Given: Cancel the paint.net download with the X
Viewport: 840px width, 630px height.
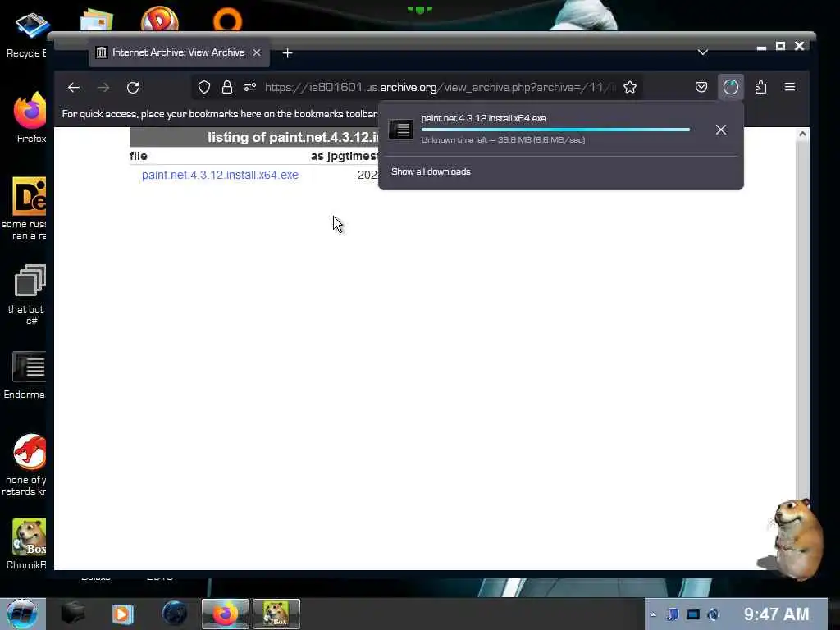Looking at the screenshot, I should 721,130.
